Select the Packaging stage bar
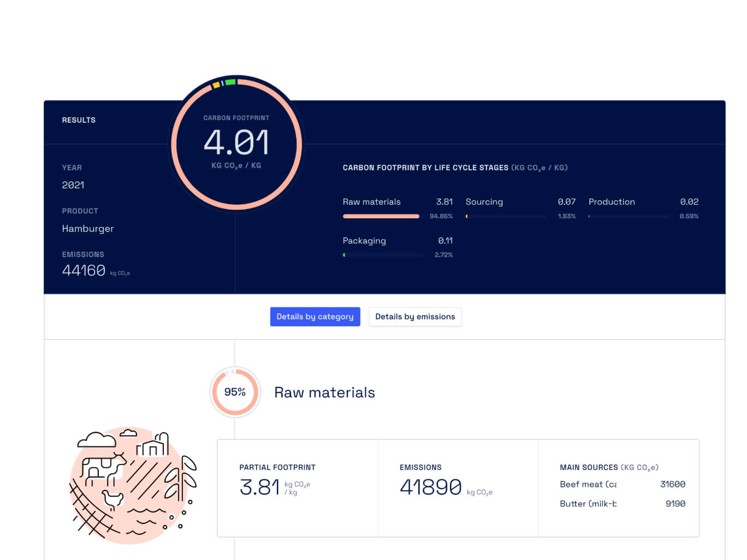Image resolution: width=747 pixels, height=560 pixels. pos(383,254)
